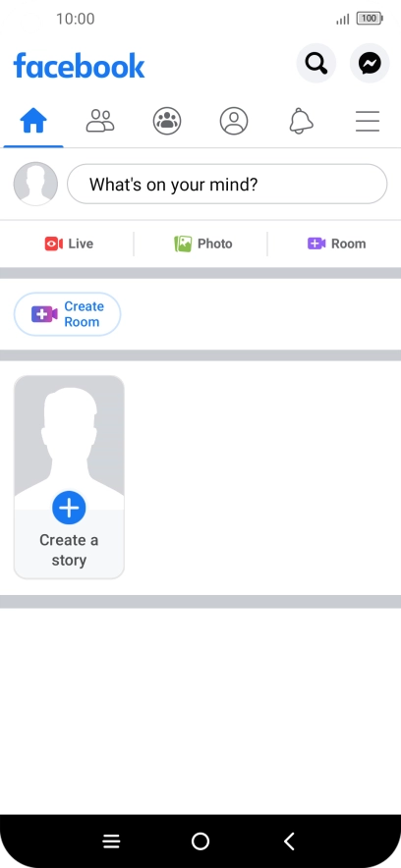
Task: Tap the "What's on your mind?" field
Action: (227, 184)
